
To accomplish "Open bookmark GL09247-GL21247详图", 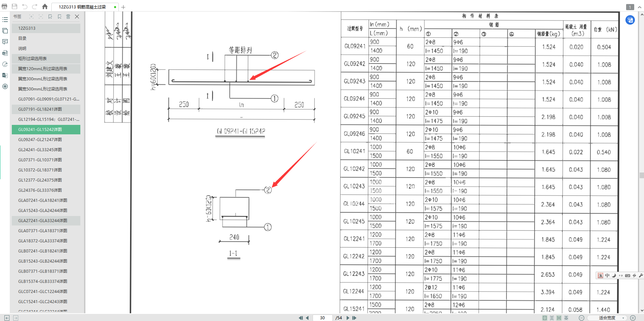I will 46,140.
